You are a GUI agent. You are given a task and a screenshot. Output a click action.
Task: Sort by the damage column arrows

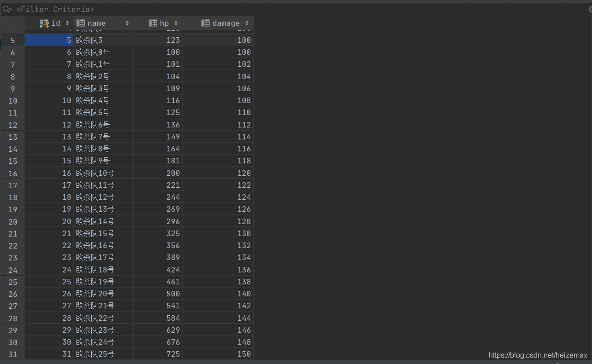click(x=247, y=23)
